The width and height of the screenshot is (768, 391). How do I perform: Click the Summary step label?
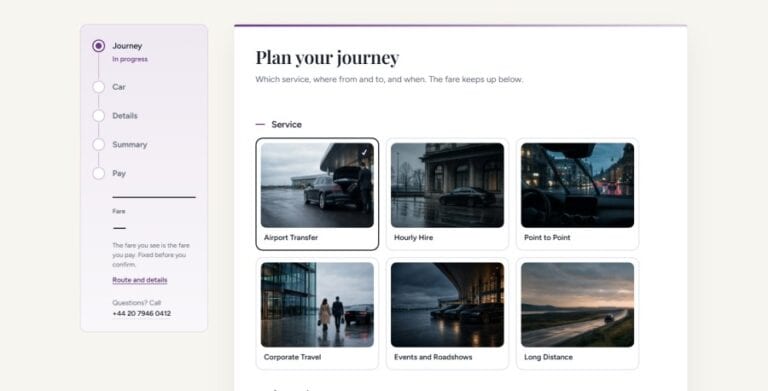(x=130, y=145)
